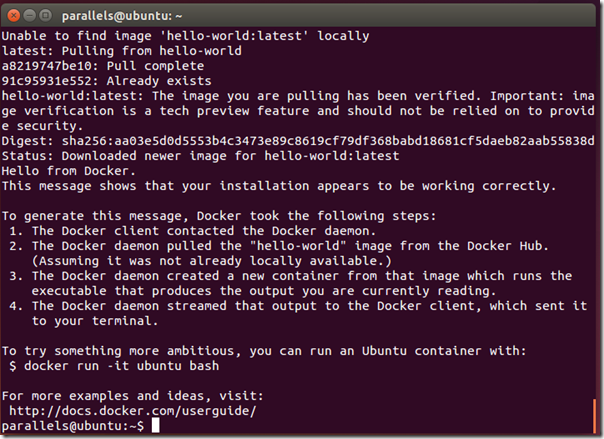Click the orange scrollbar thumb at the window edge
The height and width of the screenshot is (439, 604).
click(x=595, y=416)
